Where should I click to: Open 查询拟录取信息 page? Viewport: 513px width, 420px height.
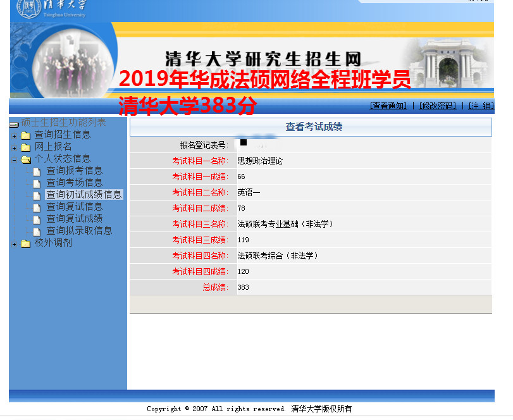(79, 231)
